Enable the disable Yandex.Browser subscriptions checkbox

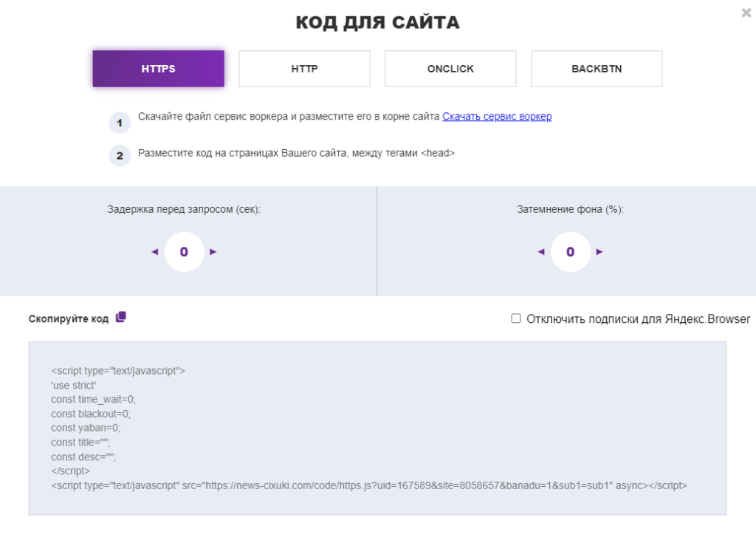click(x=516, y=318)
